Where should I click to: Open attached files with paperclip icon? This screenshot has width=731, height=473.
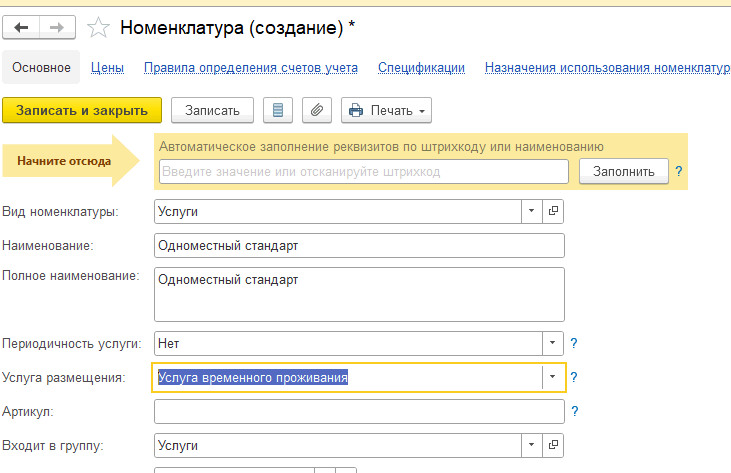317,110
